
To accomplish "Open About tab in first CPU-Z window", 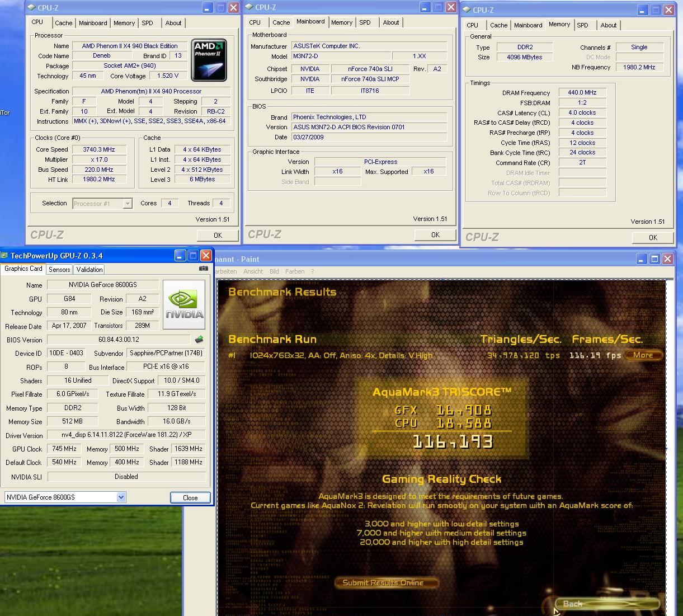I will pyautogui.click(x=173, y=23).
